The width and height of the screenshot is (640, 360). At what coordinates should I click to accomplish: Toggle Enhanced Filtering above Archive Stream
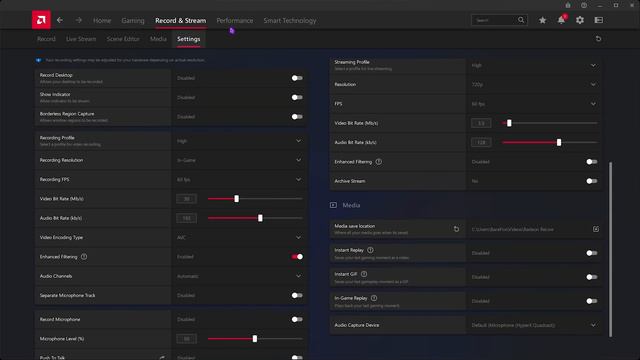click(x=592, y=162)
